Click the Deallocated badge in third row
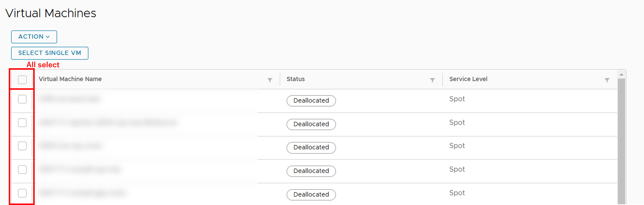644x205 pixels. pyautogui.click(x=311, y=147)
